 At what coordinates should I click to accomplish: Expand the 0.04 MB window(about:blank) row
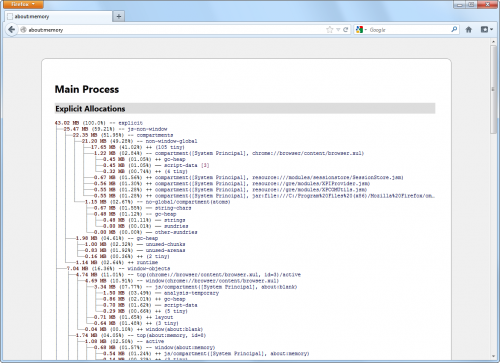pos(144,329)
